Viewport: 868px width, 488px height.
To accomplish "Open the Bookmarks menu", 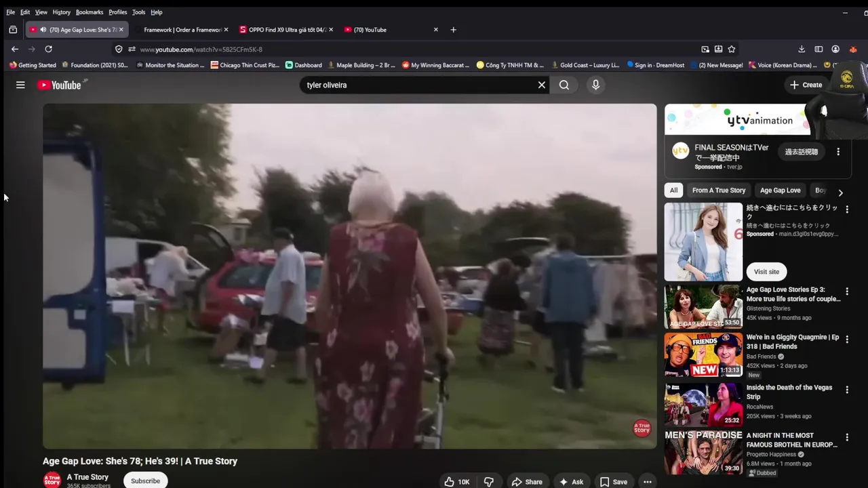I will 90,12.
